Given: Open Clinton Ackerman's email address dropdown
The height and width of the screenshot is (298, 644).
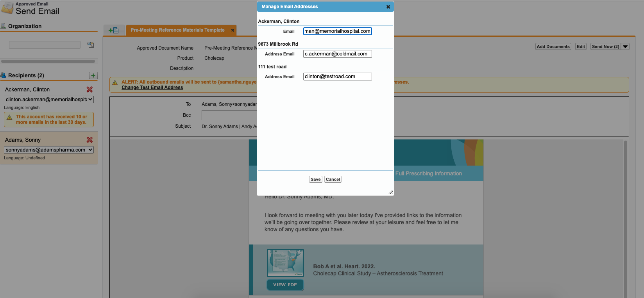Looking at the screenshot, I should point(49,100).
